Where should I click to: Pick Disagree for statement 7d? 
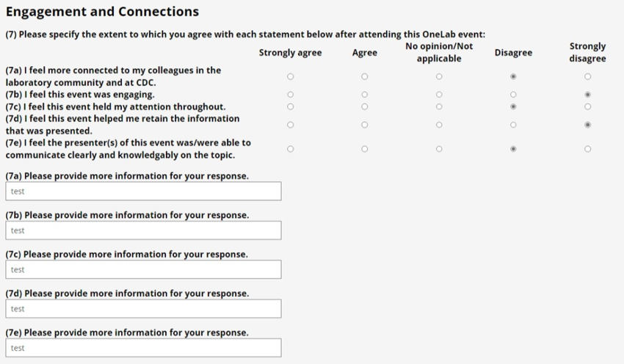[513, 125]
